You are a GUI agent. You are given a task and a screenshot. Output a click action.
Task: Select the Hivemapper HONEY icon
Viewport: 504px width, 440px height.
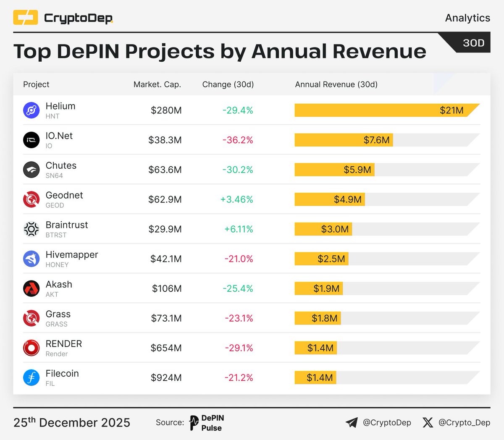coord(31,259)
